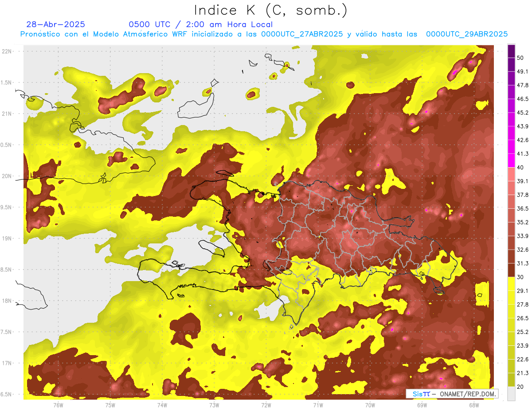
Task: Click colorbar value '22.6'
Action: click(523, 360)
